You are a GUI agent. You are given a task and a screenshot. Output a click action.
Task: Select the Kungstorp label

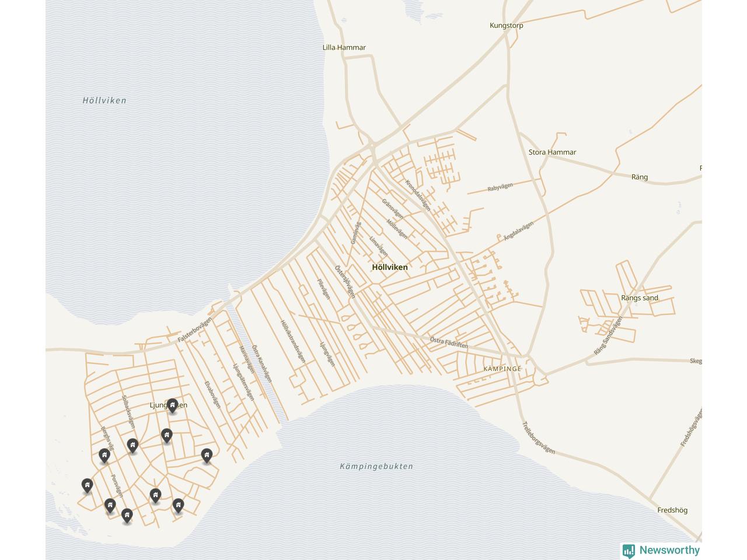coord(506,26)
